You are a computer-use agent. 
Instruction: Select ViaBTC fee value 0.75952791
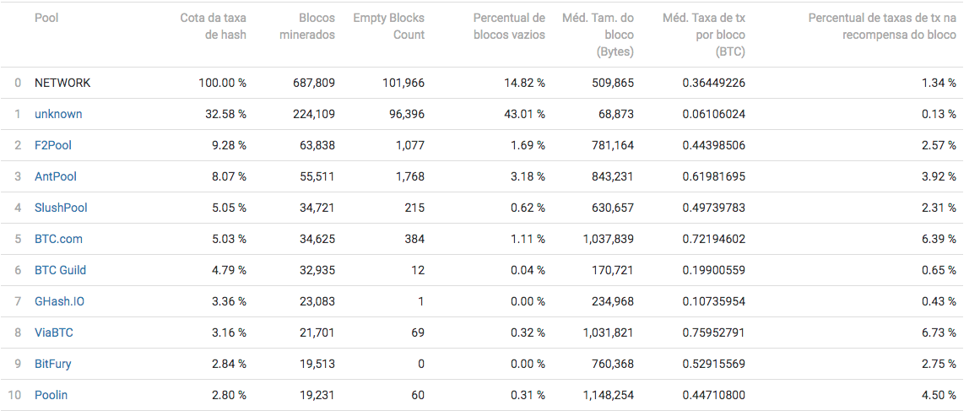714,333
